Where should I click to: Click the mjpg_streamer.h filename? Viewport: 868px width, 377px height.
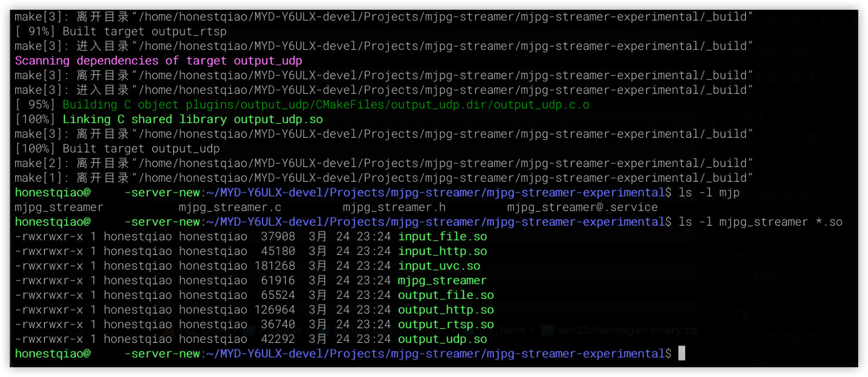tap(394, 207)
